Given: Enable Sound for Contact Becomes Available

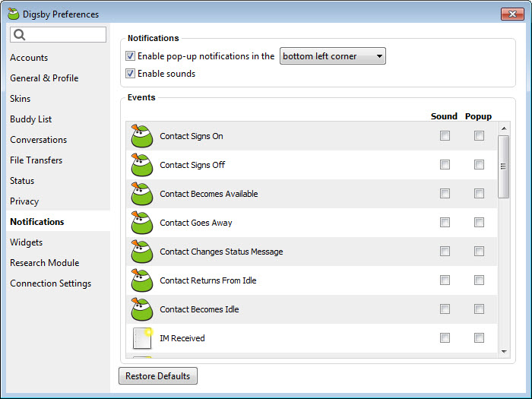Looking at the screenshot, I should [445, 193].
